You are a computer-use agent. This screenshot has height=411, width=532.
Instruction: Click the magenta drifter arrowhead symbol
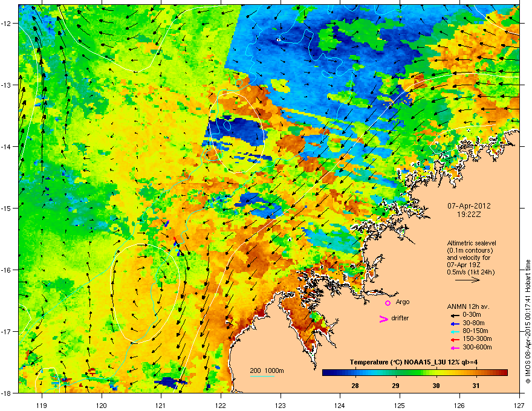(383, 319)
